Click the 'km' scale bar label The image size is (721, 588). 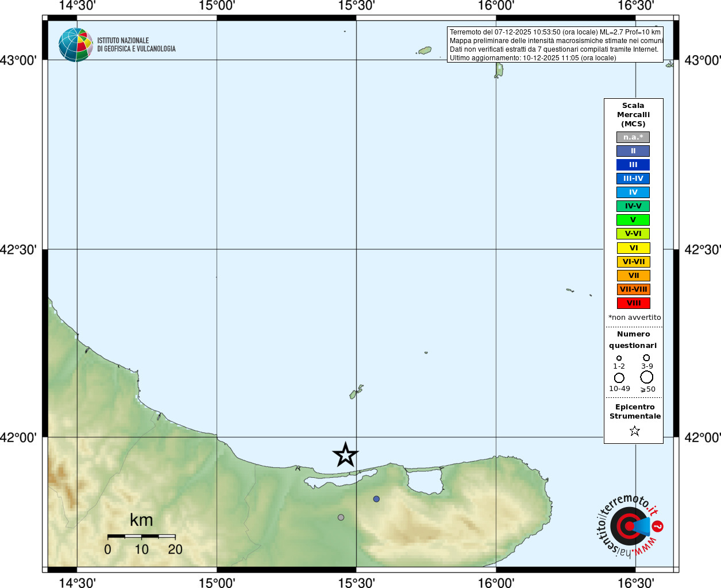(141, 520)
